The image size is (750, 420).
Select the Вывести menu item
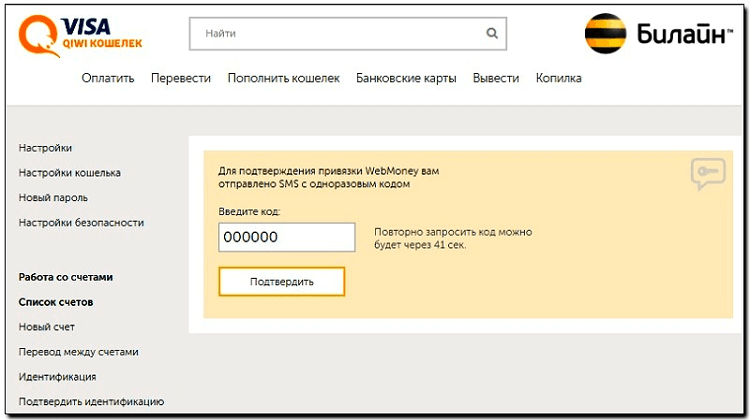[x=496, y=78]
